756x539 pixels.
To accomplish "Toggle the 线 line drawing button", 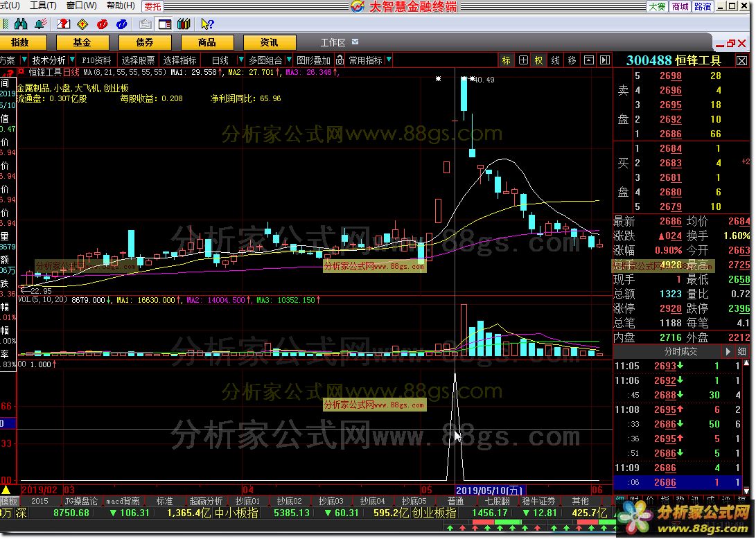I will (x=556, y=60).
